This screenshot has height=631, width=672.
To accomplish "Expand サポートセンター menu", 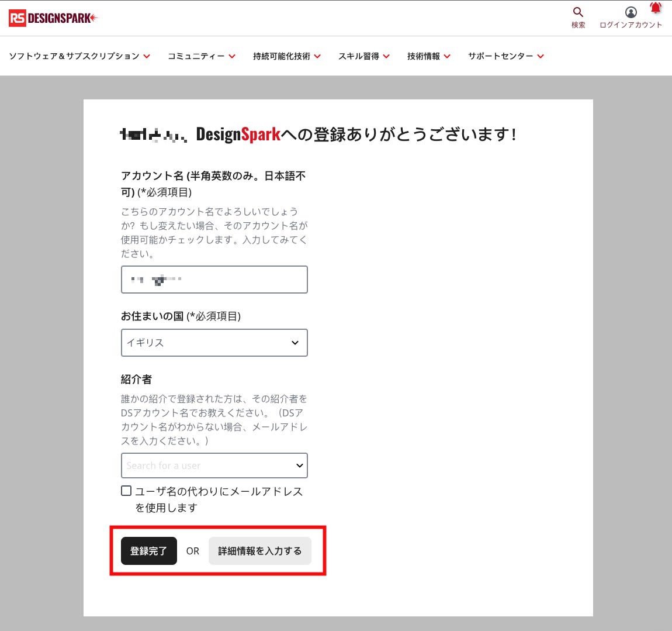I will coord(505,56).
